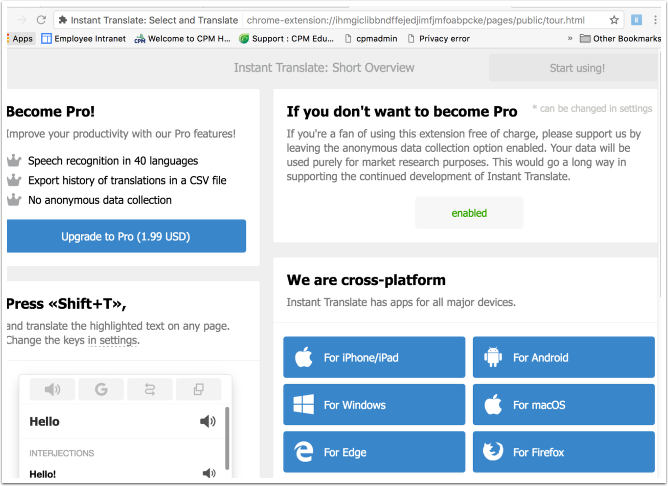Click the Google G icon in the popup toolbar
The height and width of the screenshot is (486, 668).
[x=101, y=389]
